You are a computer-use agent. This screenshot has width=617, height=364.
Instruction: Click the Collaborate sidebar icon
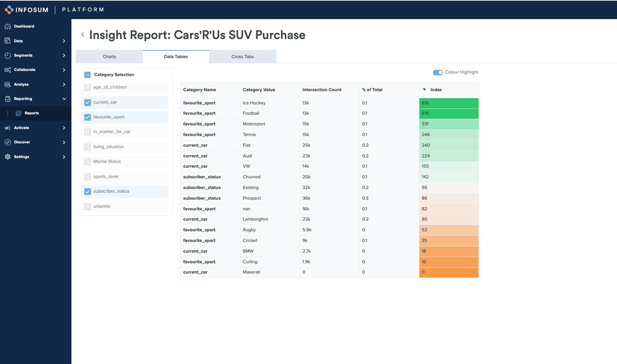click(x=8, y=70)
